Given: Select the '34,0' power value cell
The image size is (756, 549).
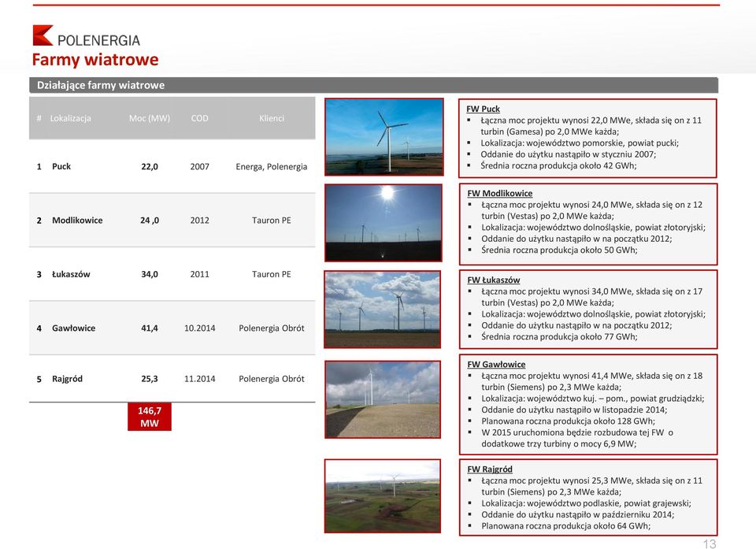Looking at the screenshot, I should point(150,274).
